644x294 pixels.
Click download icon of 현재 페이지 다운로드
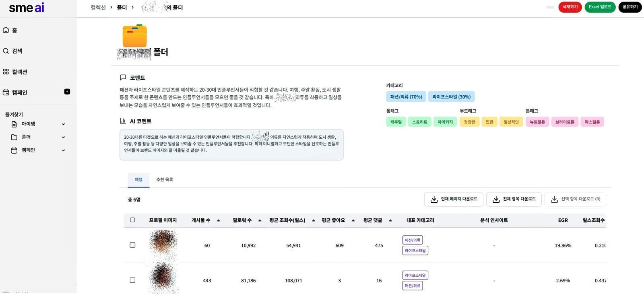tap(434, 199)
